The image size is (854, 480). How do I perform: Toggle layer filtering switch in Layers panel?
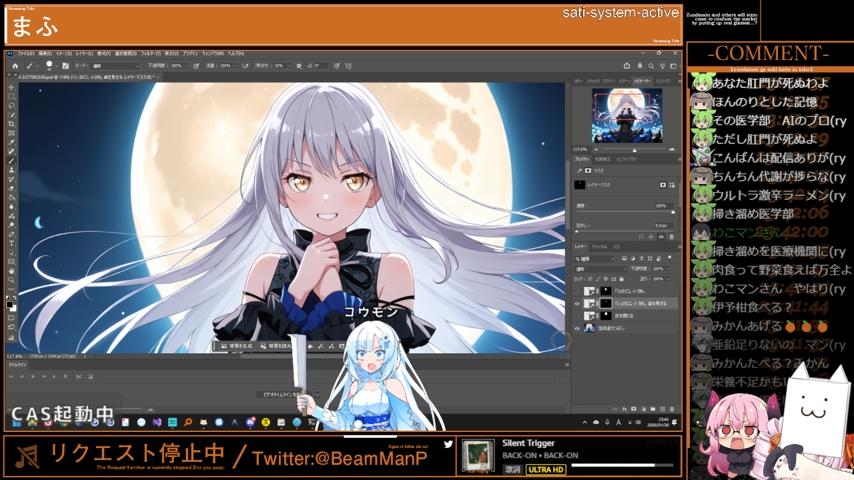[669, 257]
